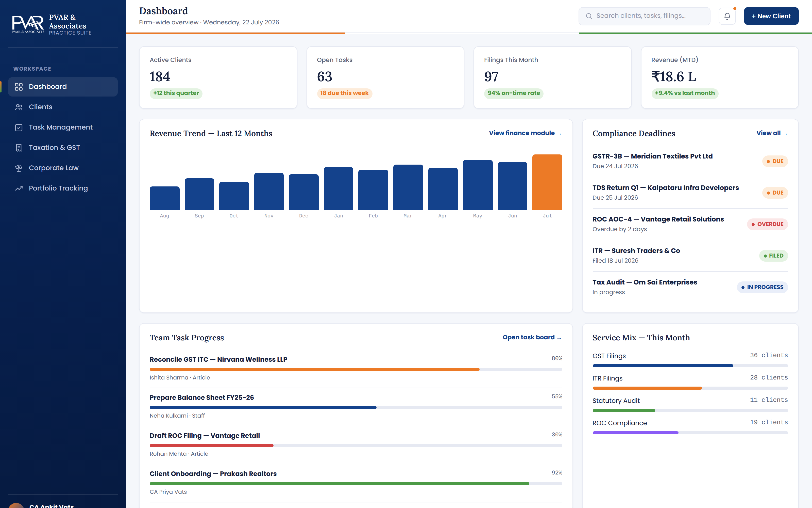The width and height of the screenshot is (812, 508).
Task: Select ITR — Suresh Traders & Co
Action: pos(690,256)
